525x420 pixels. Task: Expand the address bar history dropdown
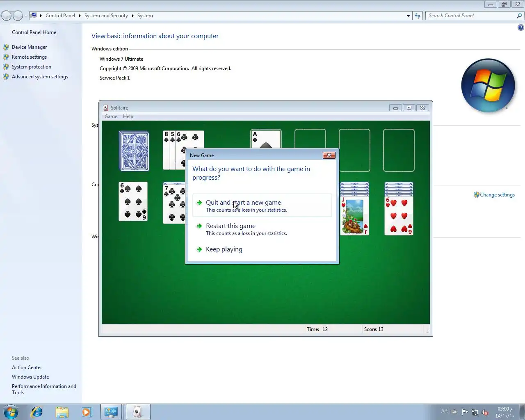[x=408, y=16]
